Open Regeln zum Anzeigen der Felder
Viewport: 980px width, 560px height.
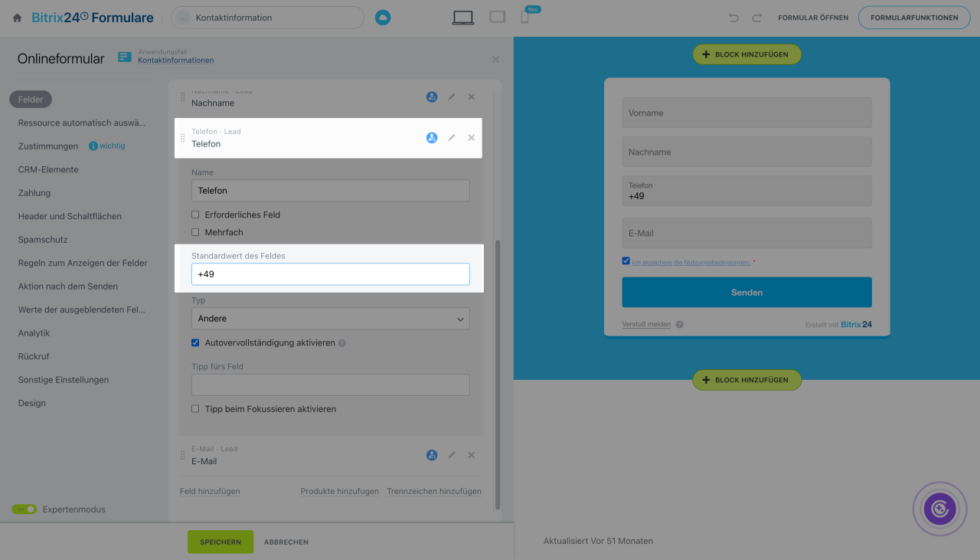coord(83,263)
